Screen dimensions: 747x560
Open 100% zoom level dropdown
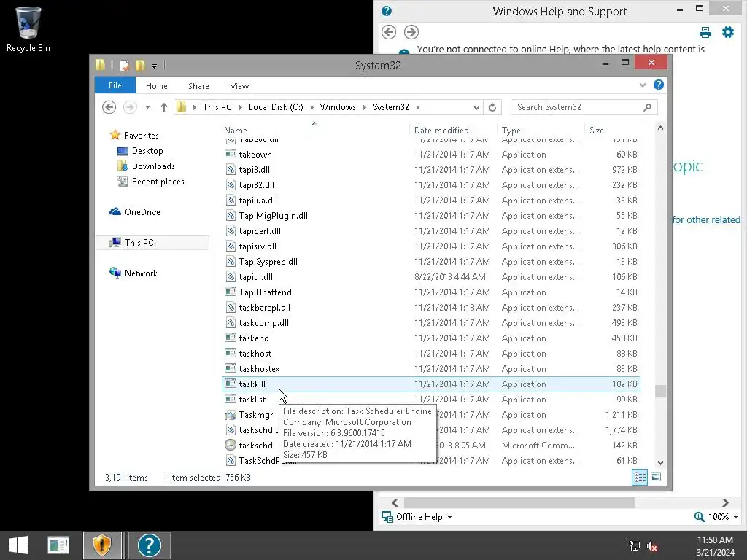pos(723,517)
